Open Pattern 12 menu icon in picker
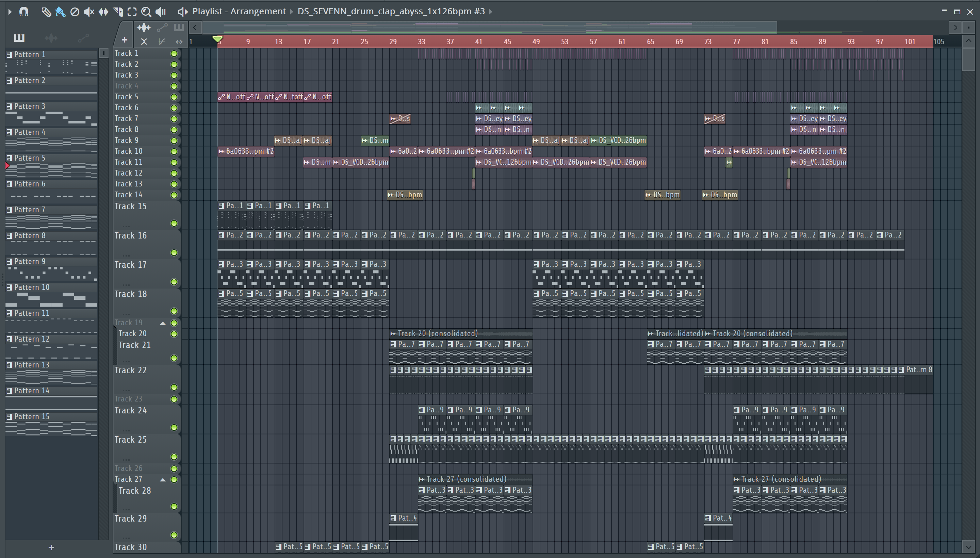Screen dimensions: 980x558 [x=9, y=339]
